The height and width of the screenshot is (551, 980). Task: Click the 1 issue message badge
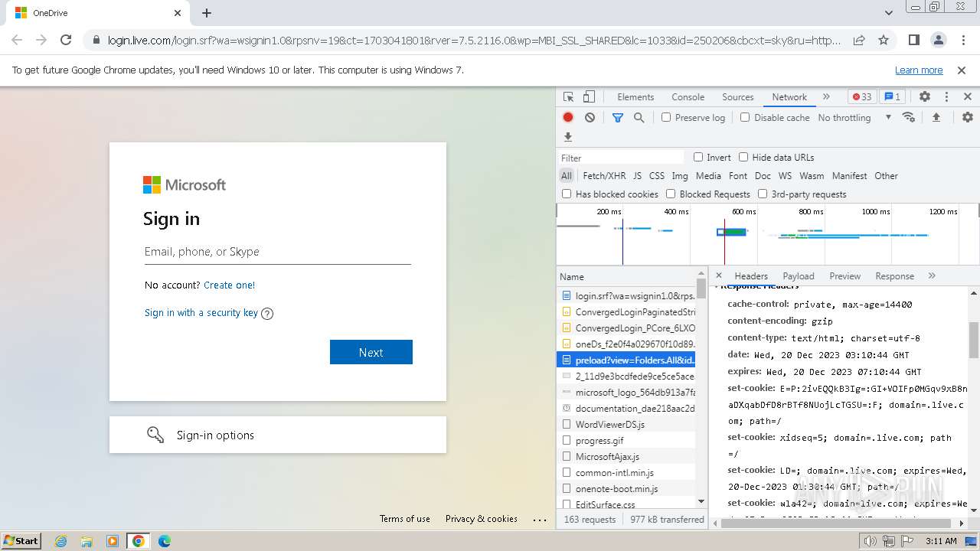coord(892,97)
